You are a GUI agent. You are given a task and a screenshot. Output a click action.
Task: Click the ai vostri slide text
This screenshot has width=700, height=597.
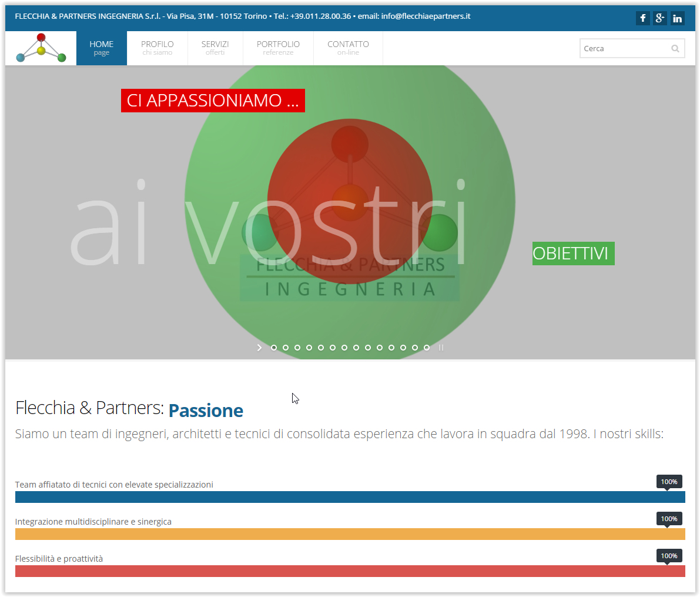268,222
